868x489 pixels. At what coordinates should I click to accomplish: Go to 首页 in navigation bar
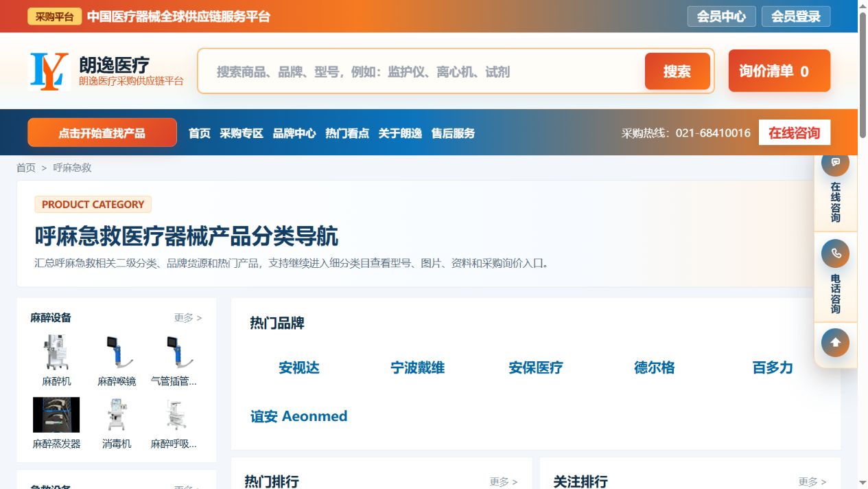tap(200, 133)
